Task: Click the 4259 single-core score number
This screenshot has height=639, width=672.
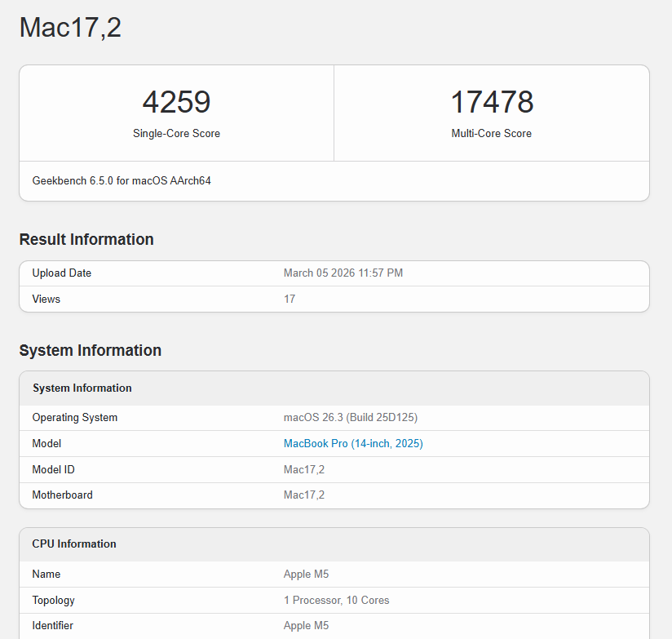Action: pyautogui.click(x=176, y=102)
